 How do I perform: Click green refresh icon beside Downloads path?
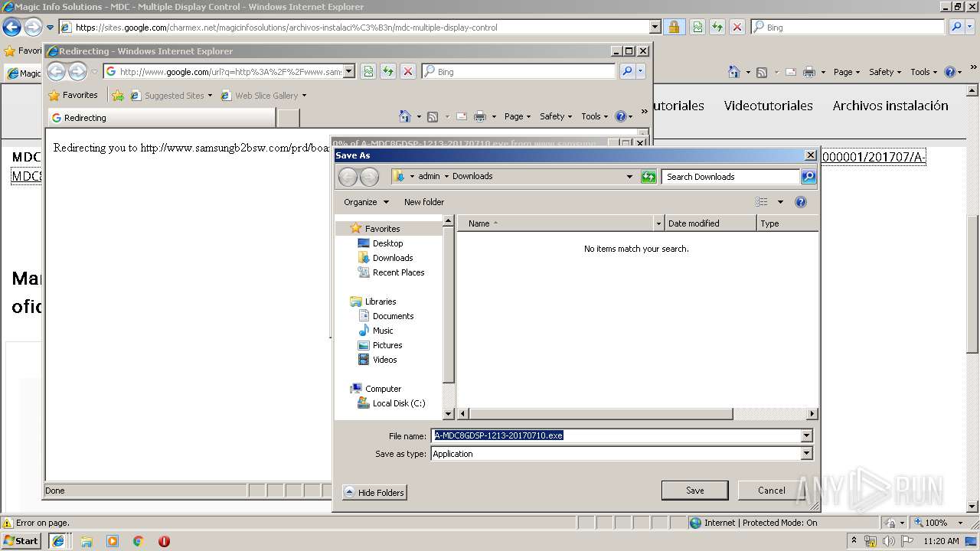[648, 177]
